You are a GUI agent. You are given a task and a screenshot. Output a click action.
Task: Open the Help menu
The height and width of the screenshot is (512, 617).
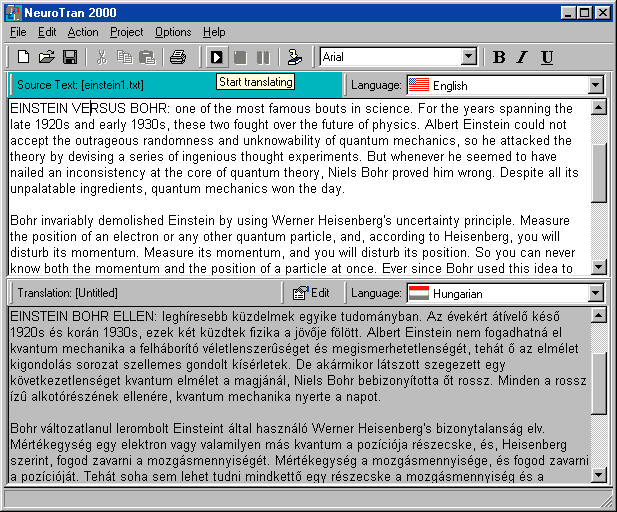214,32
